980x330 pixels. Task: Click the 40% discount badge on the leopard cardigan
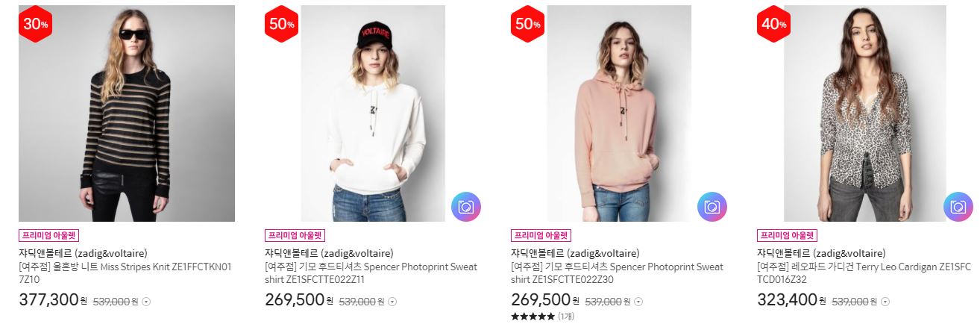(773, 24)
